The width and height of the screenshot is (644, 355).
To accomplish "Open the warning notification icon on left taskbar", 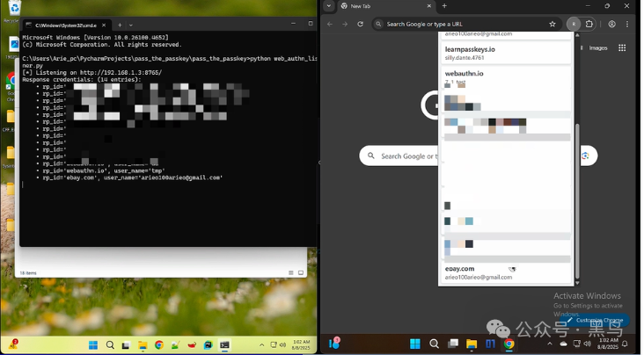I will (13, 344).
